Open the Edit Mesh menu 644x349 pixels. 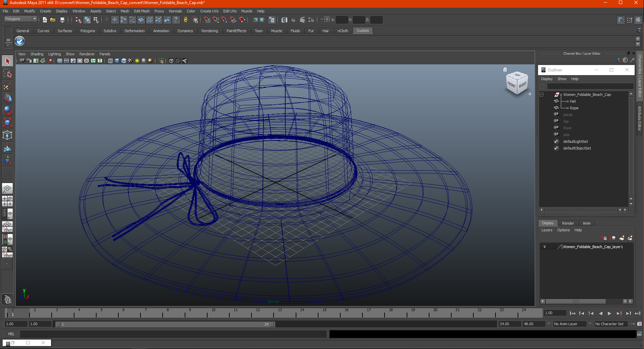pos(142,11)
